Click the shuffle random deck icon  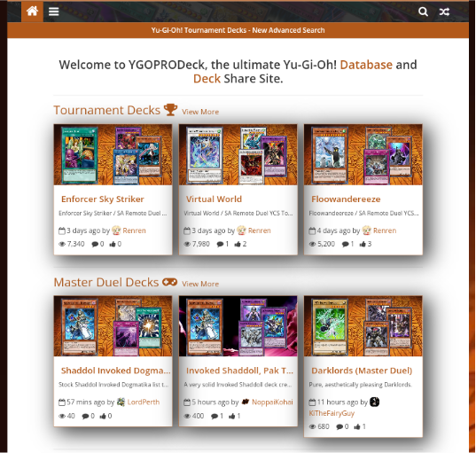click(444, 12)
